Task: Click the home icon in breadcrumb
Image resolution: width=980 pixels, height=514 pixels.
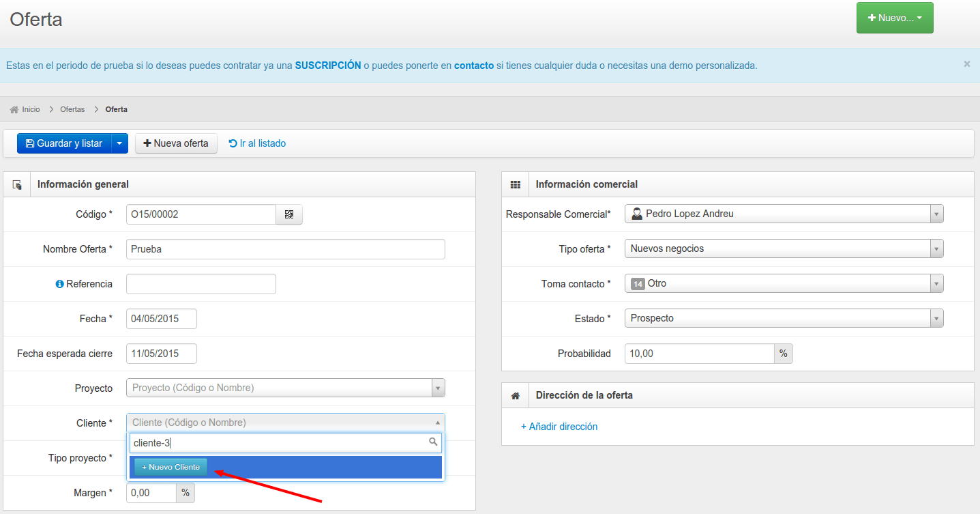Action: pyautogui.click(x=14, y=109)
